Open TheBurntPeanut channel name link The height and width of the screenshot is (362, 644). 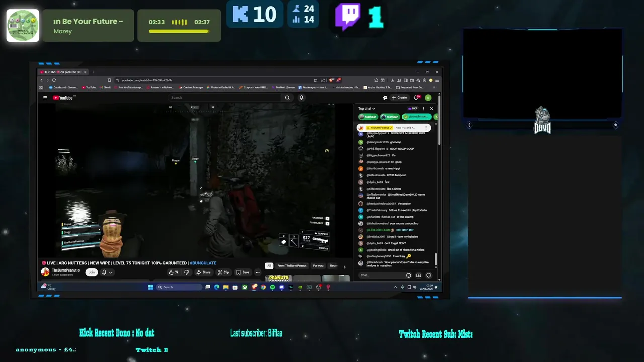pos(64,270)
